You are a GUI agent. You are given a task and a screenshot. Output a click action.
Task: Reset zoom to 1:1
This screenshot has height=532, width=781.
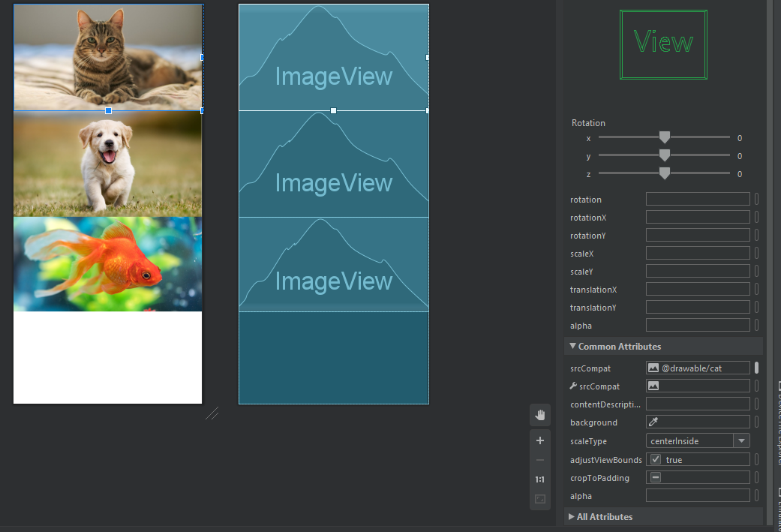[x=539, y=479]
